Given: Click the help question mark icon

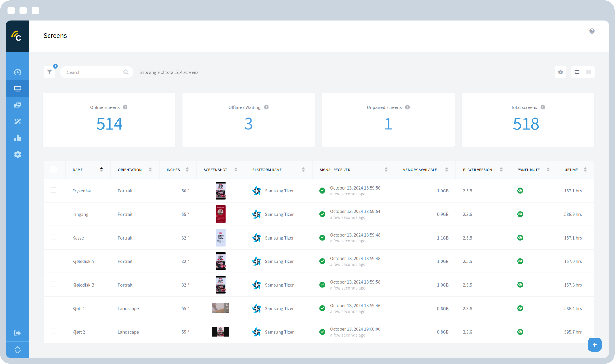Looking at the screenshot, I should (592, 31).
